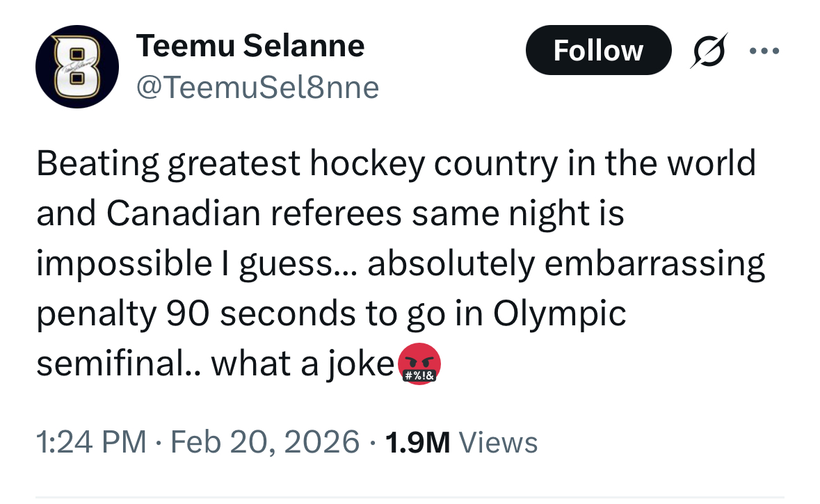Screen dimensions: 820x504
Task: Click "impossible I guess" in the tweet
Action: point(184,264)
